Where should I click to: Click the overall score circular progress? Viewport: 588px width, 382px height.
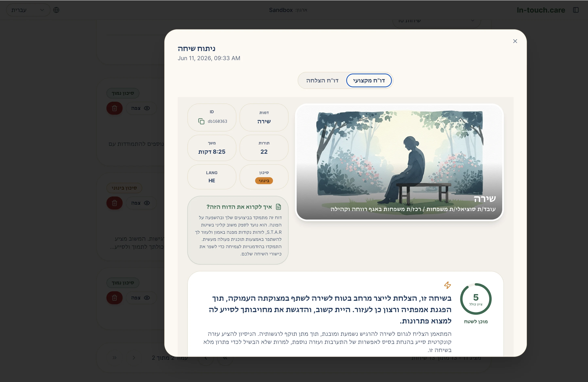pyautogui.click(x=475, y=299)
